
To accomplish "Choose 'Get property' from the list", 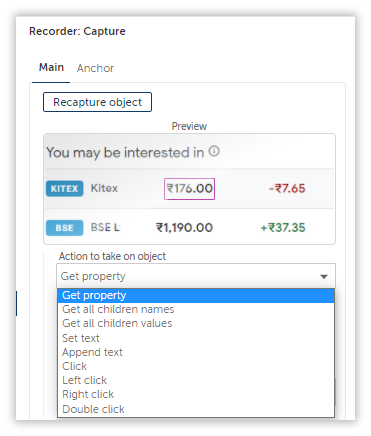I will coord(196,295).
